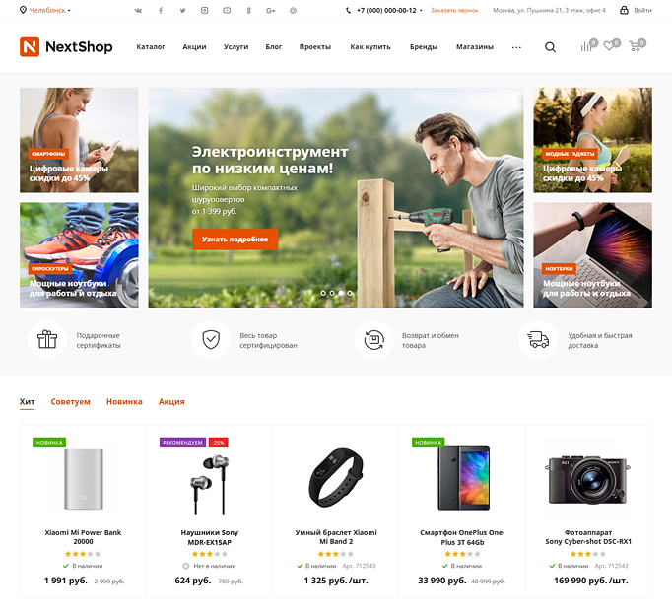Select the second slider pagination dot
The width and height of the screenshot is (672, 616).
(332, 293)
